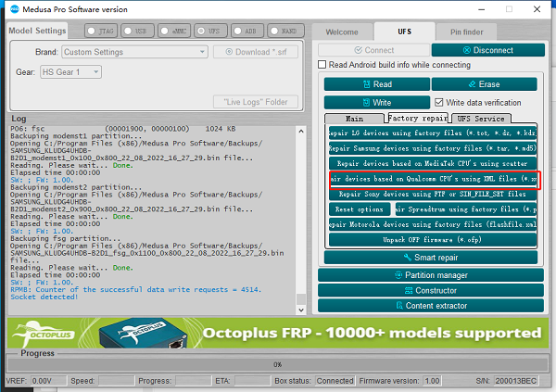Click log scrollbar up arrow
This screenshot has height=392, width=556.
point(301,131)
